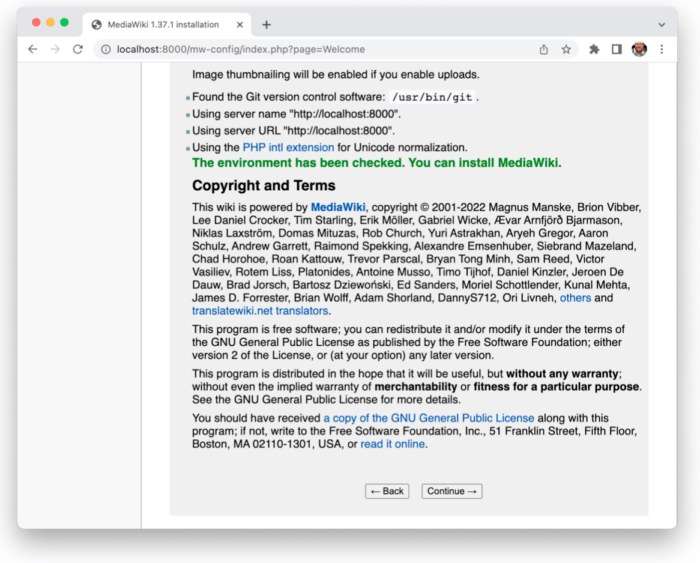This screenshot has height=563, width=700.
Task: Toggle the browser side panel icon
Action: (617, 50)
